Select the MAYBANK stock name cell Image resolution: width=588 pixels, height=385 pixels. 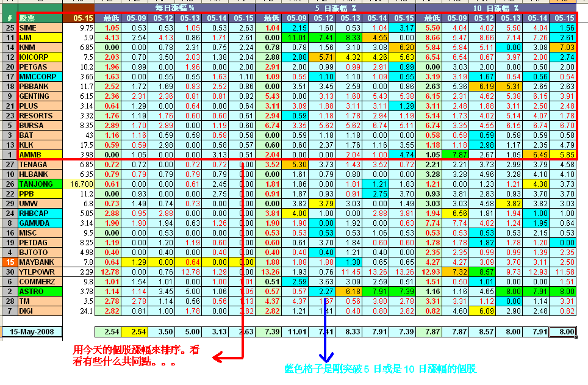[x=40, y=262]
